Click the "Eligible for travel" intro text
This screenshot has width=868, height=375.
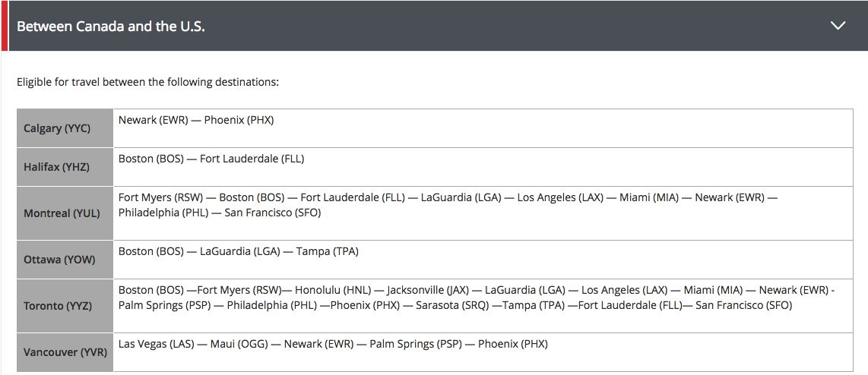(x=147, y=81)
